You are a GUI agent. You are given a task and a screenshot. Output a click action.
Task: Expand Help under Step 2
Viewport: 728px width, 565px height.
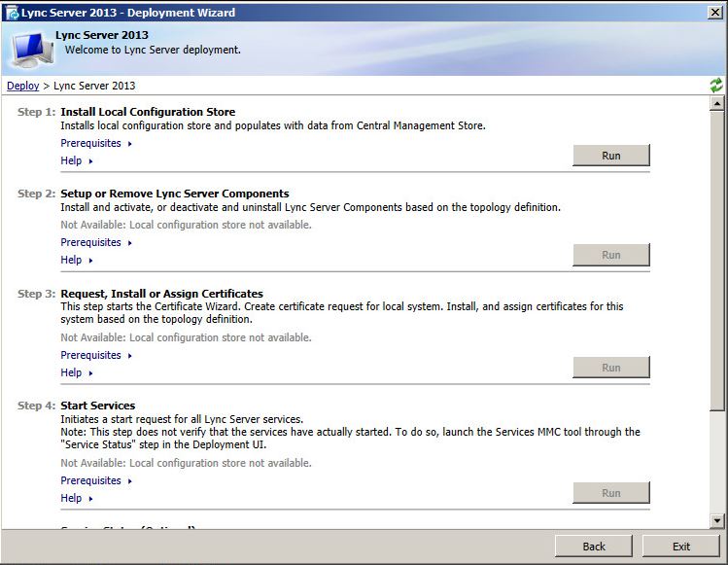[x=77, y=260]
